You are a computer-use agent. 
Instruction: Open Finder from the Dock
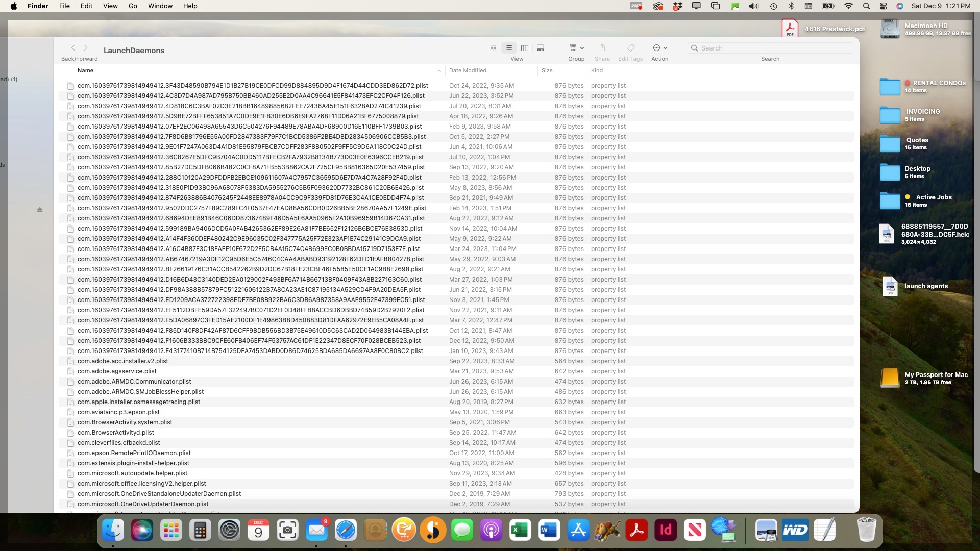(113, 531)
